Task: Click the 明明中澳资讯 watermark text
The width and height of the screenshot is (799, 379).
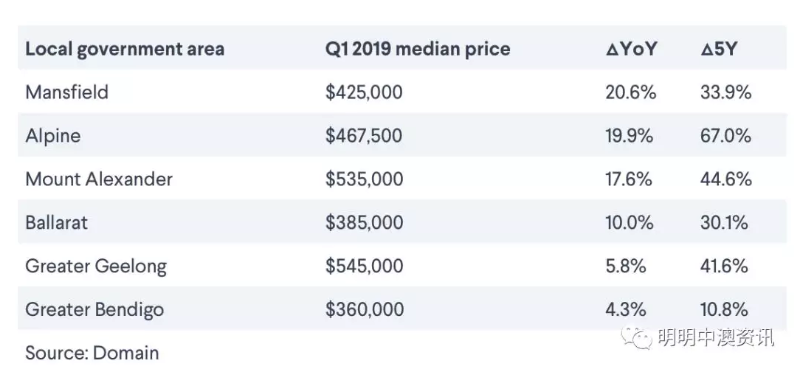Action: 716,338
